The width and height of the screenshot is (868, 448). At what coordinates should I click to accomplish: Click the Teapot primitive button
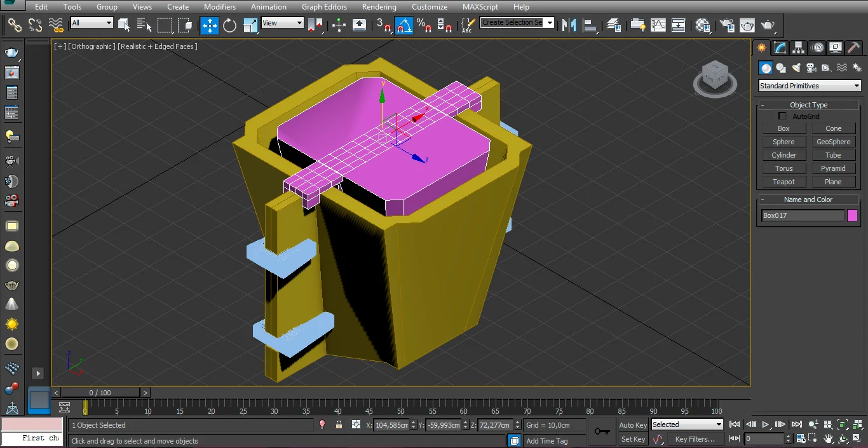click(784, 182)
